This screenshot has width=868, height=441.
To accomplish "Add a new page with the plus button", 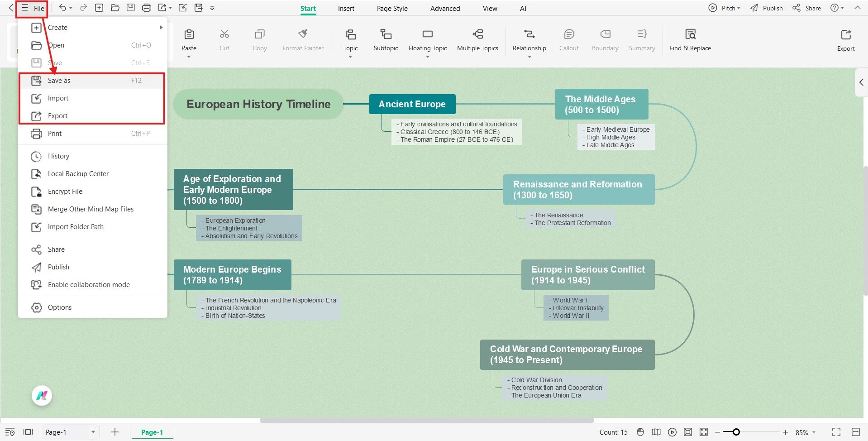I will tap(115, 432).
